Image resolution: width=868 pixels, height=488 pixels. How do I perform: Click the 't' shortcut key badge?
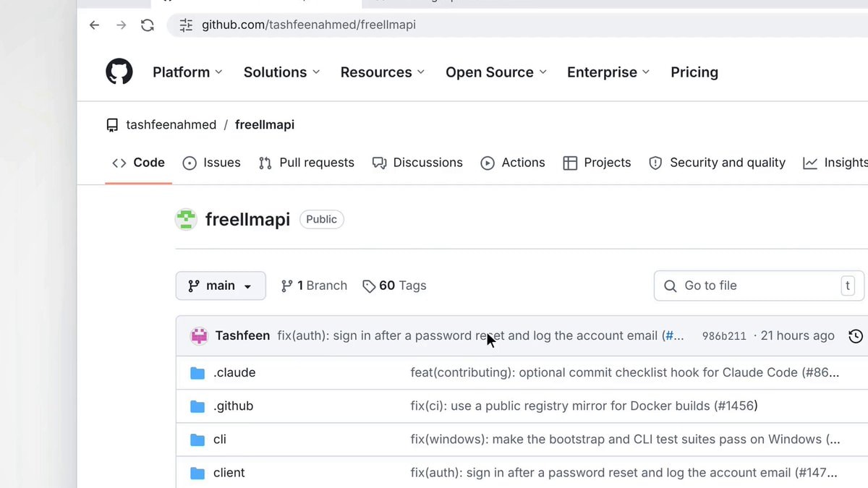click(848, 285)
